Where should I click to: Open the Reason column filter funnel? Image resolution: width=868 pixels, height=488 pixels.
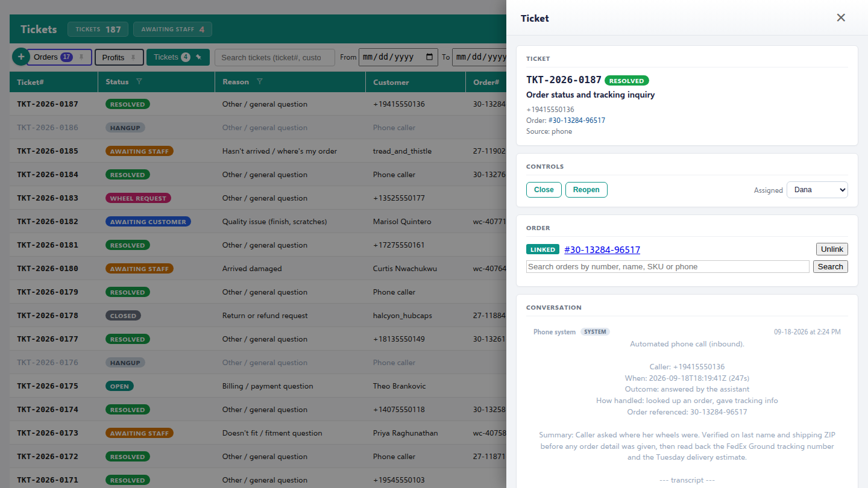(260, 81)
